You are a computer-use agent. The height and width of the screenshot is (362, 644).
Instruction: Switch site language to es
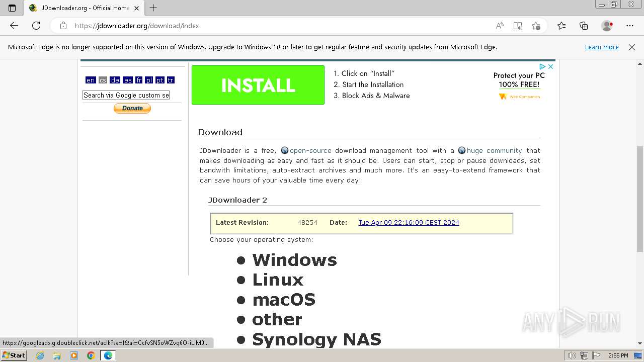point(128,80)
